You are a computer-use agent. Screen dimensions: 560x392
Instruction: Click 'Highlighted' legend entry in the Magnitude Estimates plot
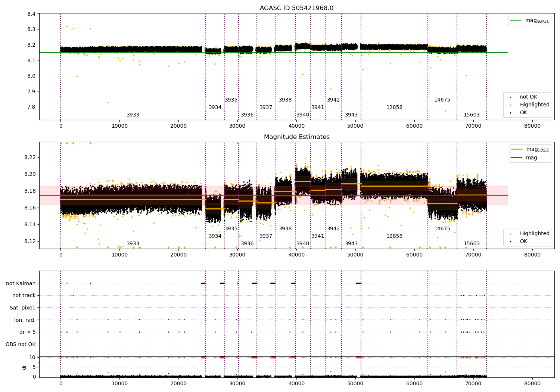coord(535,233)
